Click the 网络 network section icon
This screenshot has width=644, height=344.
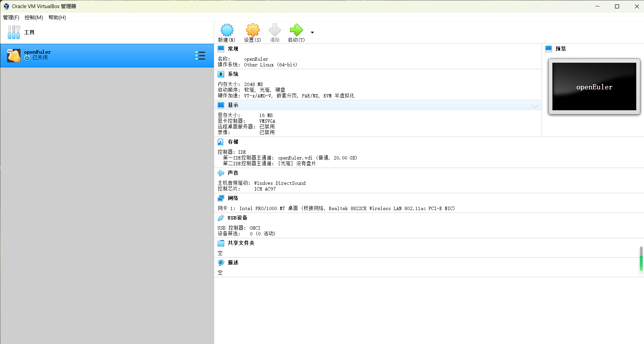pyautogui.click(x=221, y=198)
